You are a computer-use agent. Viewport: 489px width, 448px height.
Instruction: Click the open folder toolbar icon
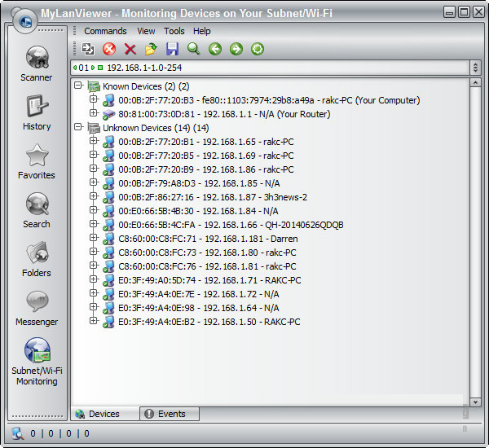[151, 50]
